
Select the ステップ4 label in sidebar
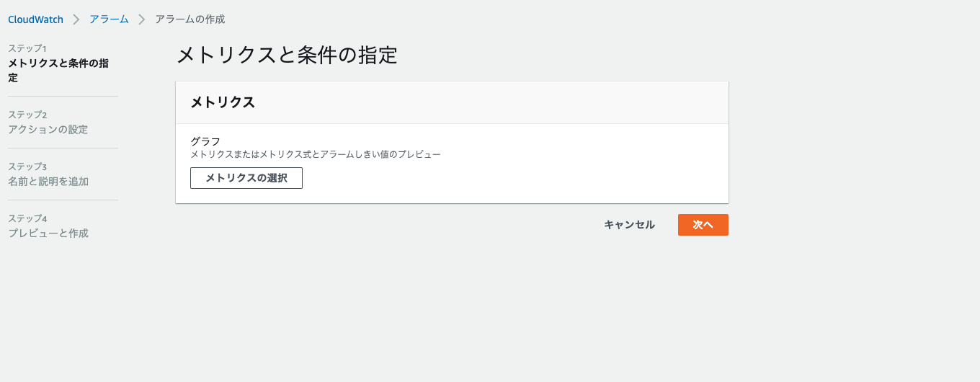point(27,218)
